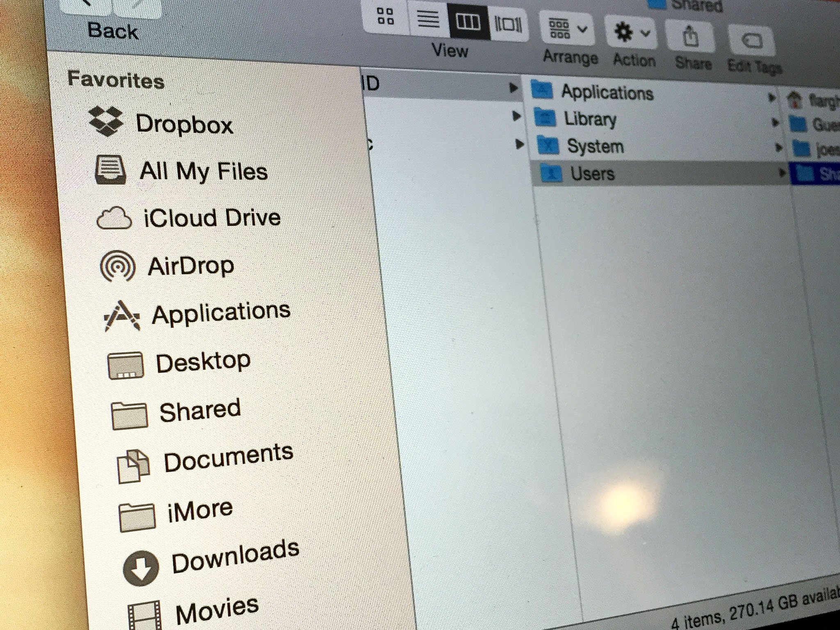840x630 pixels.
Task: Switch to Cover Flow view
Action: point(508,24)
